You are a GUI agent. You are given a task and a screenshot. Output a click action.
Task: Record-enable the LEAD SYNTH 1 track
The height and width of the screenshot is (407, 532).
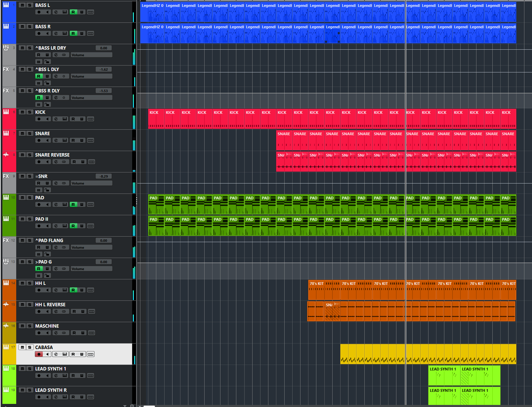coord(39,376)
